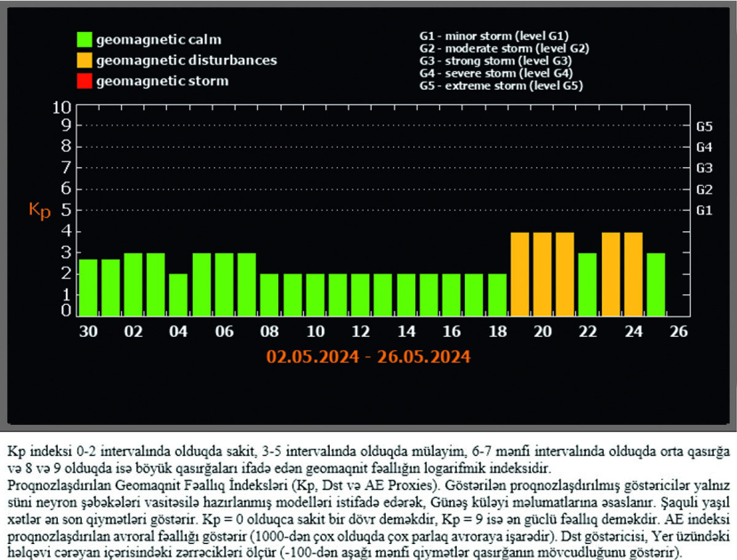Click the G3 label on right axis
The height and width of the screenshot is (560, 737).
[x=704, y=168]
